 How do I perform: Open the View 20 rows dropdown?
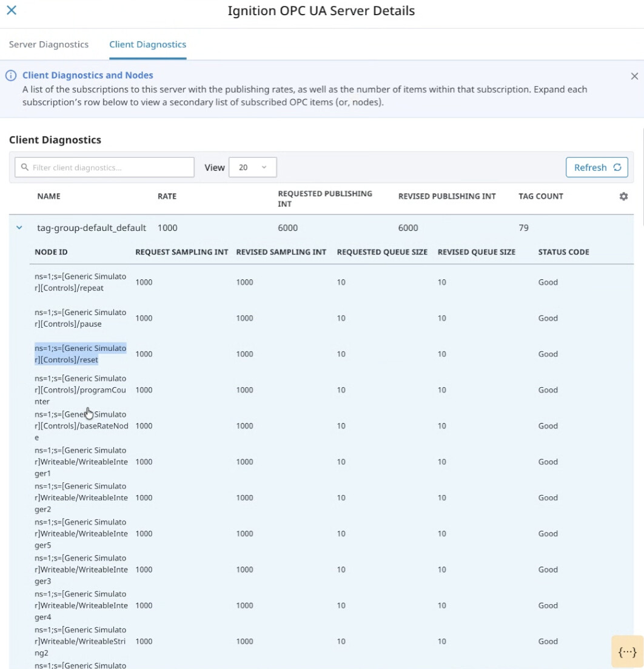pos(252,167)
